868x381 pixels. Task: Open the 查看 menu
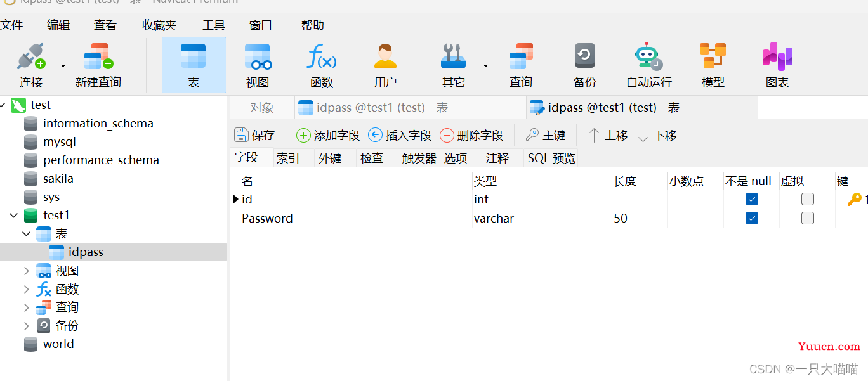[x=105, y=25]
